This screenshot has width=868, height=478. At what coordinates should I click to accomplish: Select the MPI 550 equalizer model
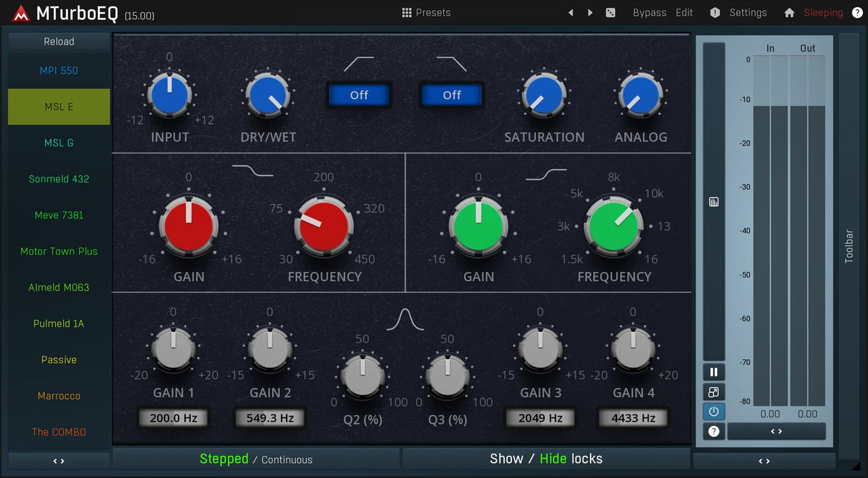pos(59,71)
